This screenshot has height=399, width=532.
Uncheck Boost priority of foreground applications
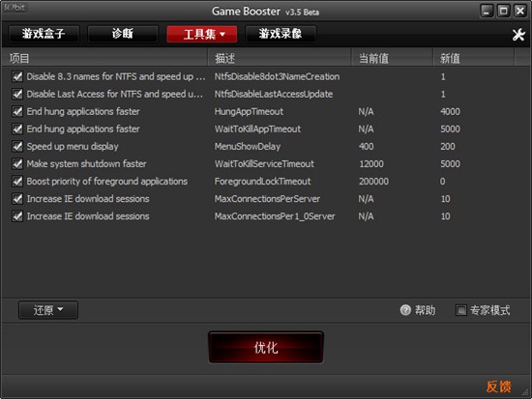17,182
